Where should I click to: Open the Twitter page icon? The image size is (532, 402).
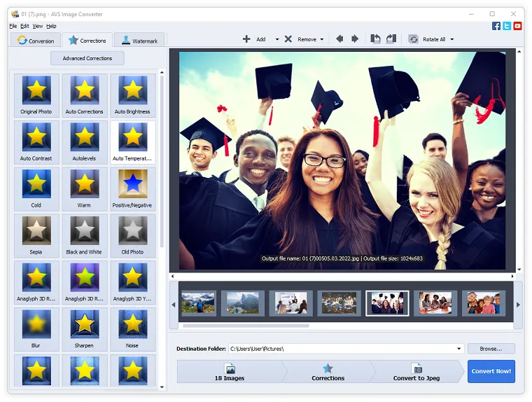[507, 26]
